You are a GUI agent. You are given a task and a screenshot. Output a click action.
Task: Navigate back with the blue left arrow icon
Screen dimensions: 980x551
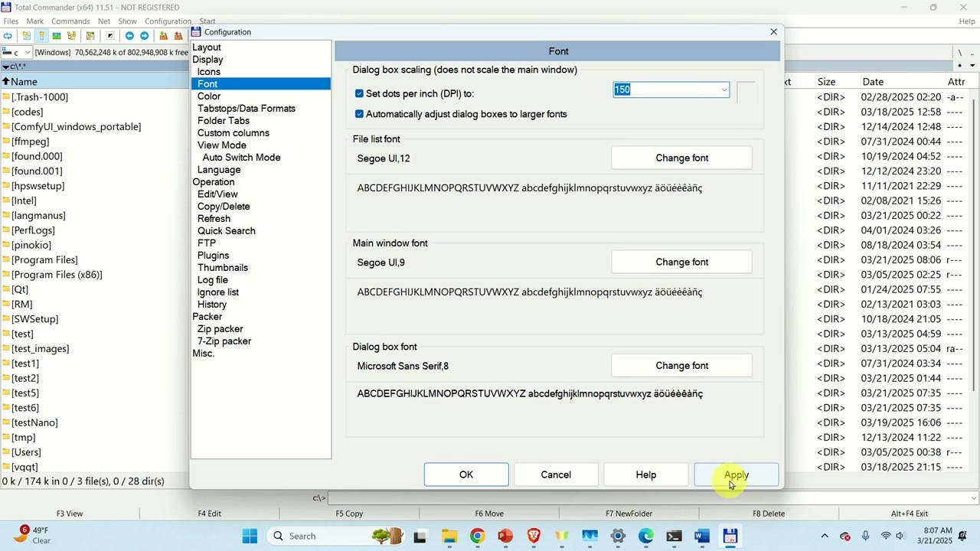tap(130, 36)
